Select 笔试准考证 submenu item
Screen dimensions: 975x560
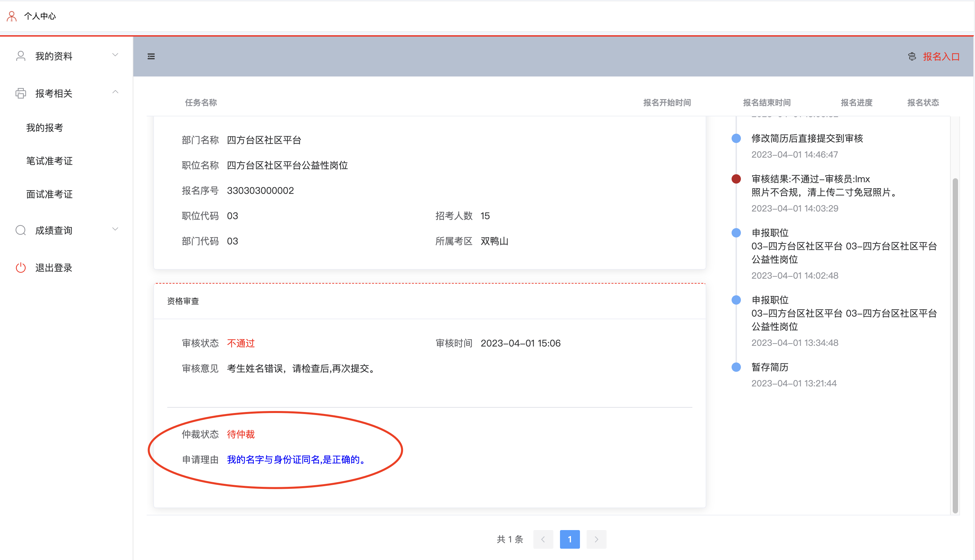pos(49,161)
